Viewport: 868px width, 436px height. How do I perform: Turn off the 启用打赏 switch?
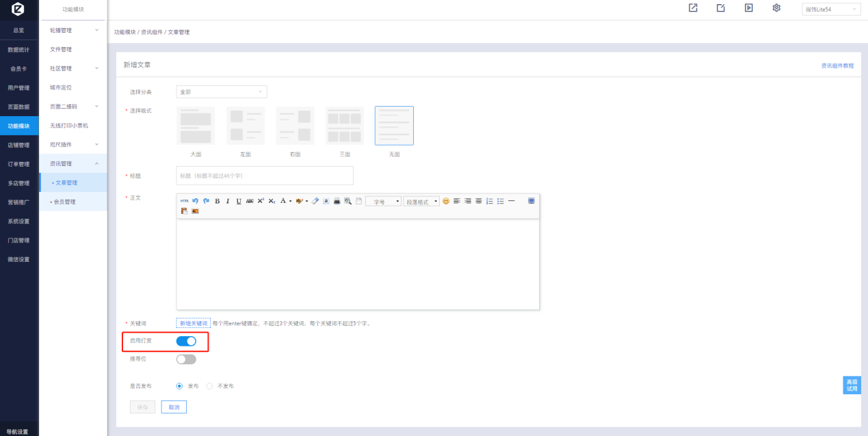[x=186, y=340]
